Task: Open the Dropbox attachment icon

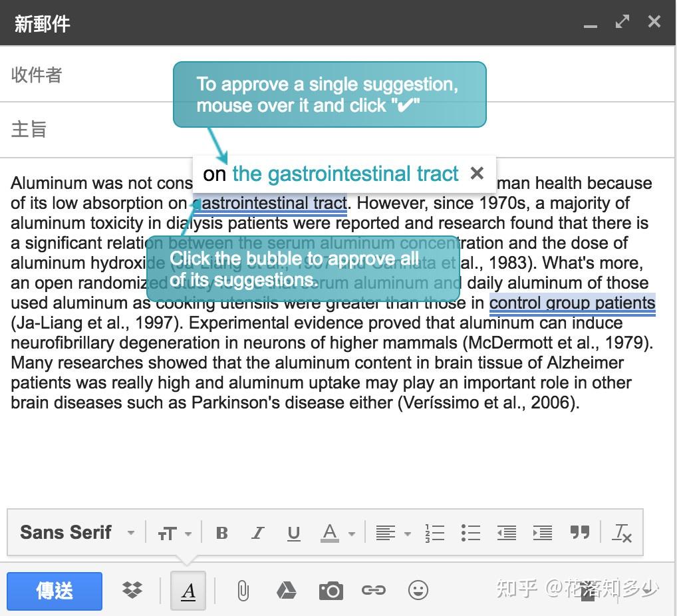Action: [132, 589]
